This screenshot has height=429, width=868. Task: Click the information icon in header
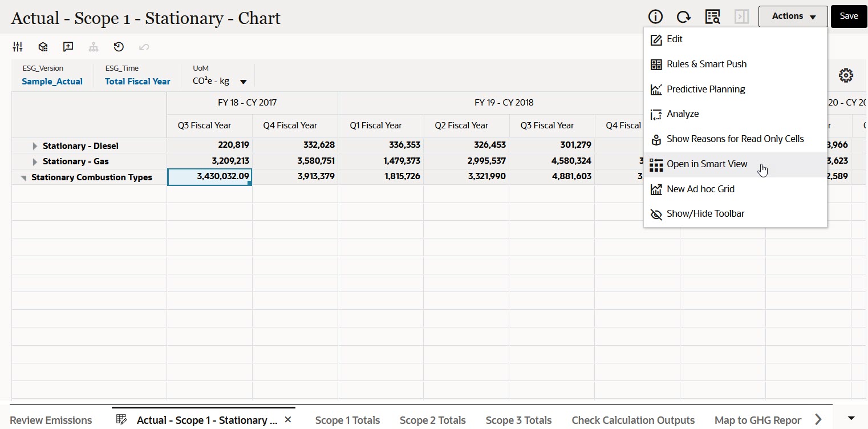[x=656, y=17]
